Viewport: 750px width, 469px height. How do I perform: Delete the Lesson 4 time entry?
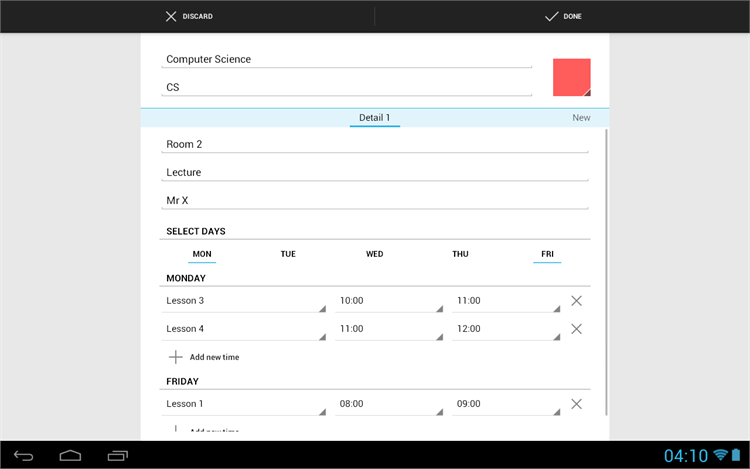[x=576, y=329]
